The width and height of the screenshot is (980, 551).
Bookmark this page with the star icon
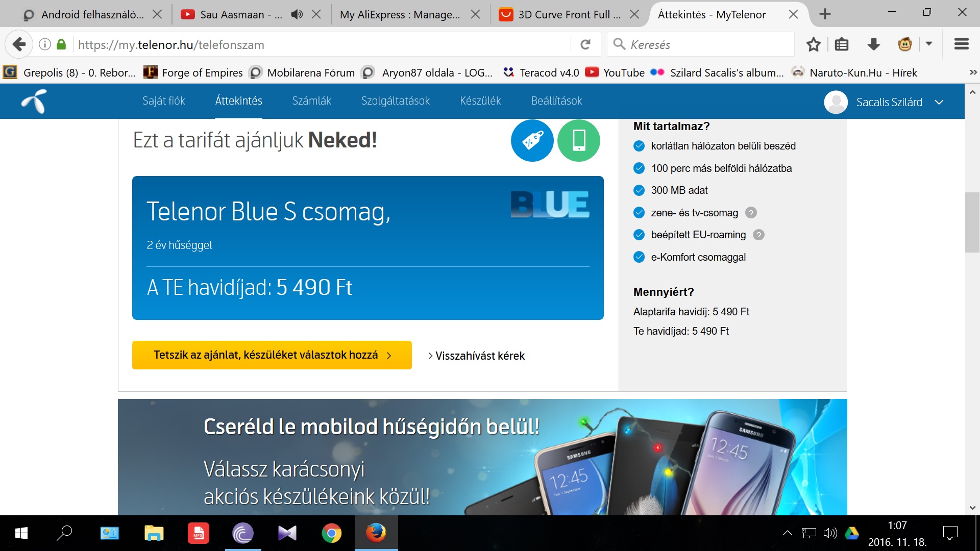(814, 44)
